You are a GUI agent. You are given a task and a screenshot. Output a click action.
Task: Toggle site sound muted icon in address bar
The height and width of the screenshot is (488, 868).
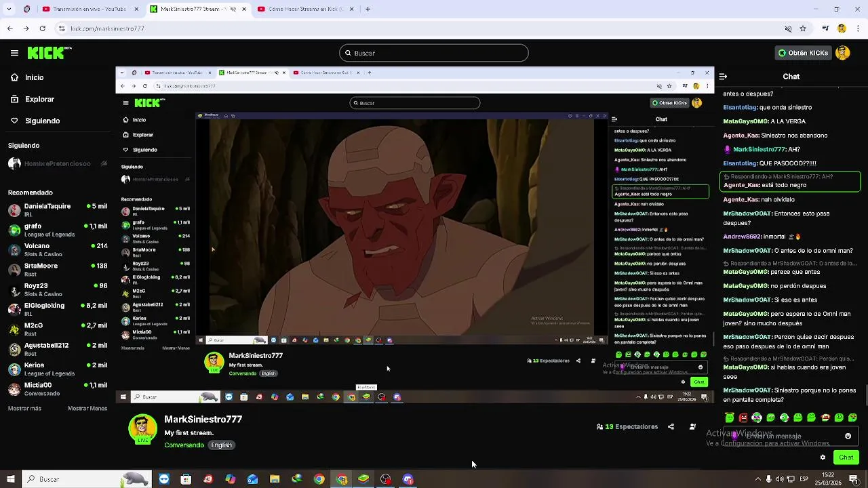(x=788, y=28)
